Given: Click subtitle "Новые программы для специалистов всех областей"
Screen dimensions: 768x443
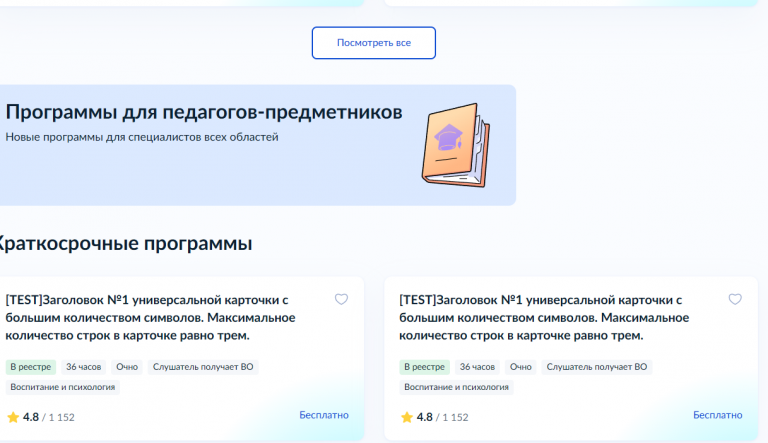Looking at the screenshot, I should (x=142, y=137).
